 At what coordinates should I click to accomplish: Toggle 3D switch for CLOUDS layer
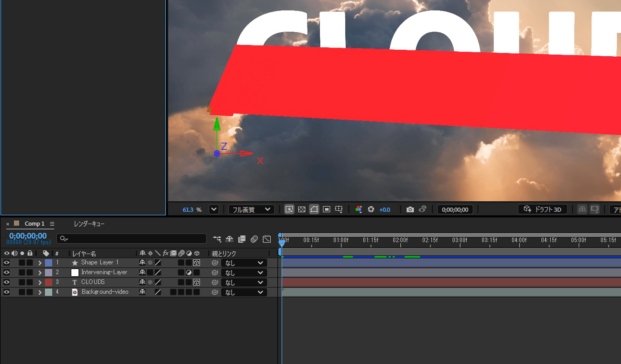[197, 282]
